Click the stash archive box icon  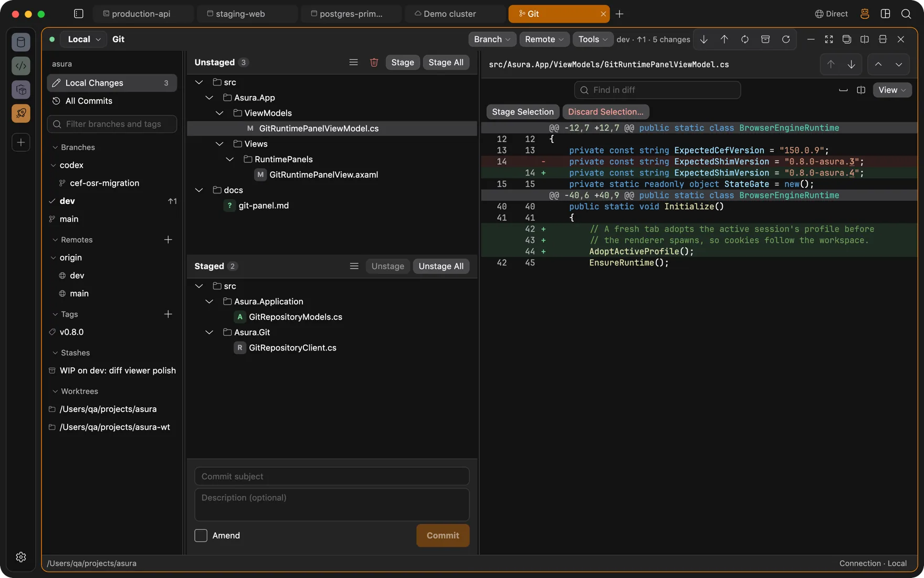coord(765,39)
